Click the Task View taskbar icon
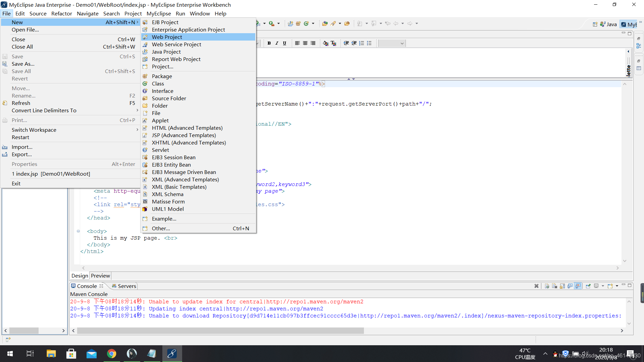This screenshot has height=362, width=644. (x=30, y=354)
